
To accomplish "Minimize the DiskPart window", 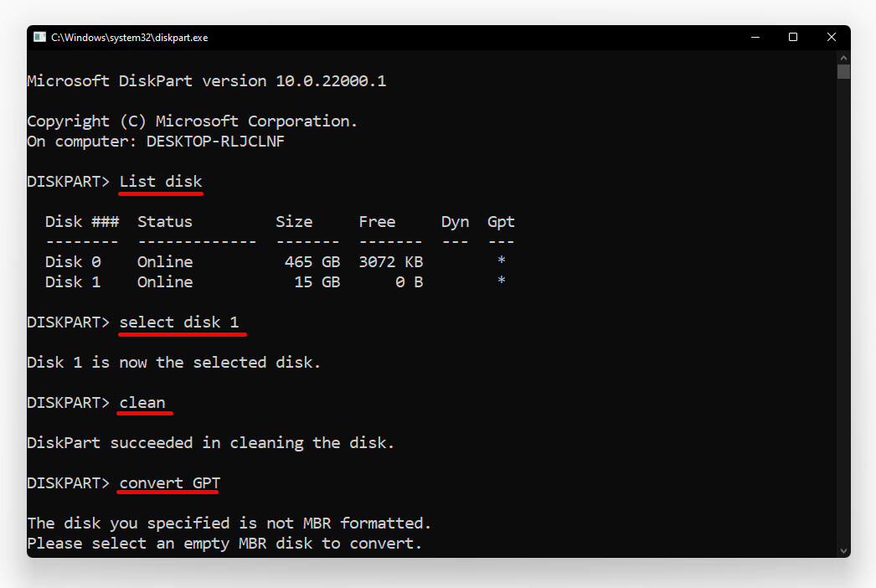I will (755, 37).
